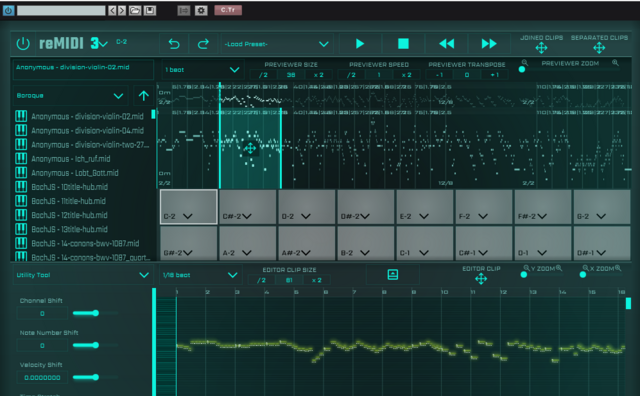Open the A-2 pad dropdown arrow
The height and width of the screenshot is (396, 640).
click(x=247, y=253)
